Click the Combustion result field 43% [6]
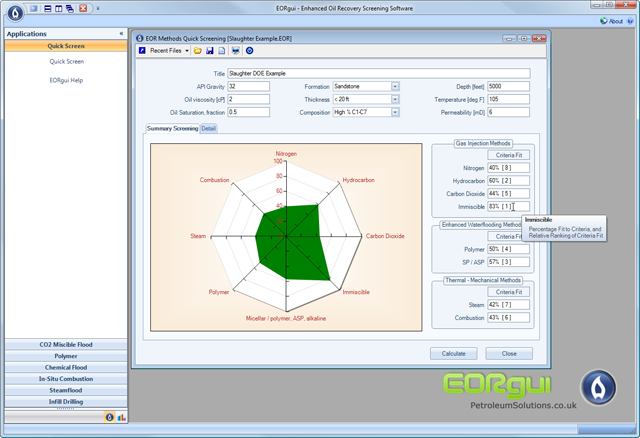 [x=509, y=317]
